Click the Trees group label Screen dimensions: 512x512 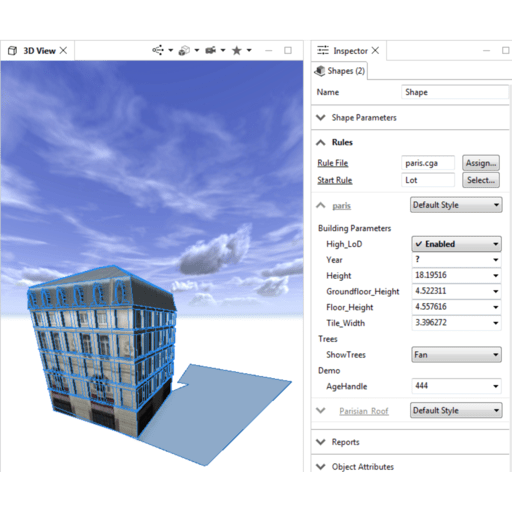[x=328, y=339]
